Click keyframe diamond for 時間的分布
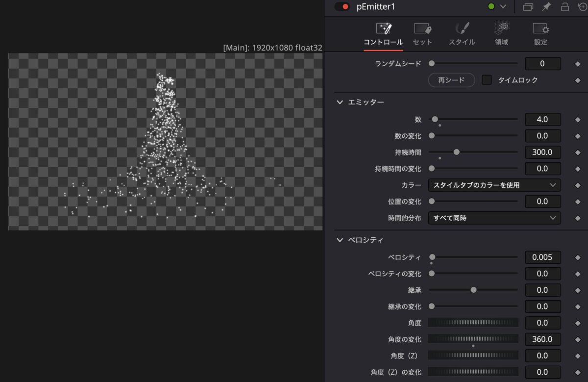Image resolution: width=588 pixels, height=382 pixels. pos(578,218)
